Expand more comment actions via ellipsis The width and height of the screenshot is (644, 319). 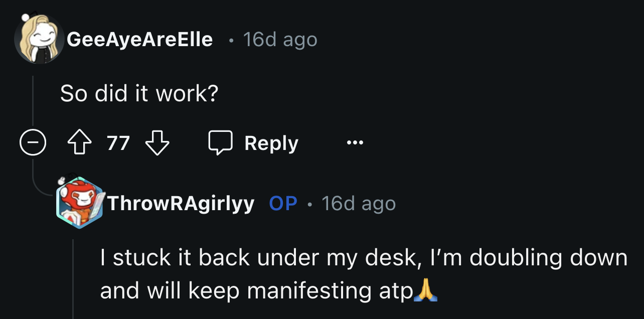(354, 142)
